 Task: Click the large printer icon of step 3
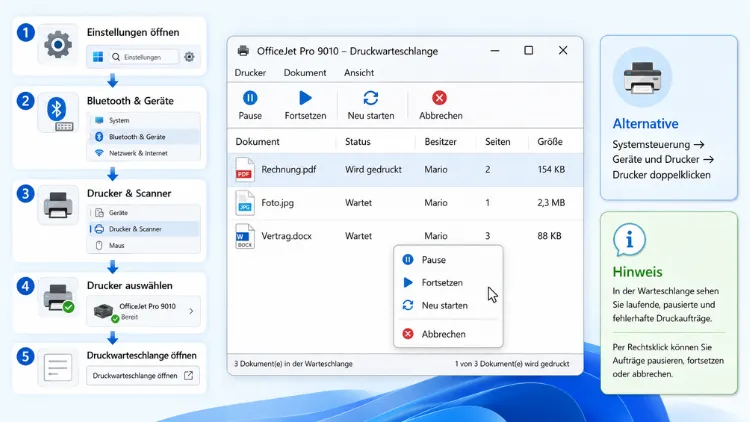click(x=58, y=205)
